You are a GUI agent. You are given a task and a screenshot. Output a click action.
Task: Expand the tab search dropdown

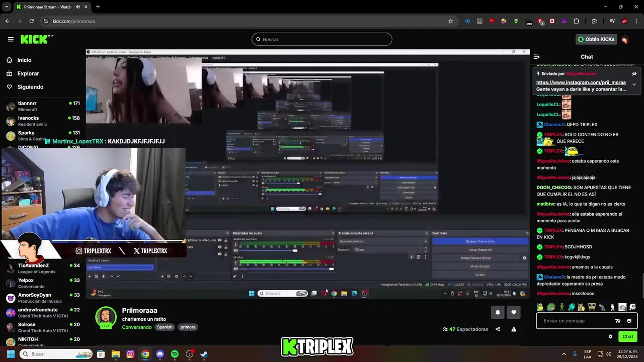[7, 7]
